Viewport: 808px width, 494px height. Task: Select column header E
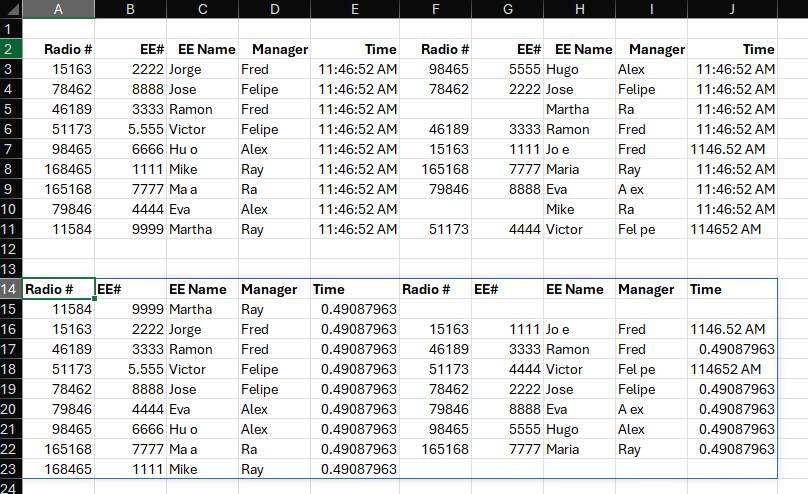(x=355, y=9)
